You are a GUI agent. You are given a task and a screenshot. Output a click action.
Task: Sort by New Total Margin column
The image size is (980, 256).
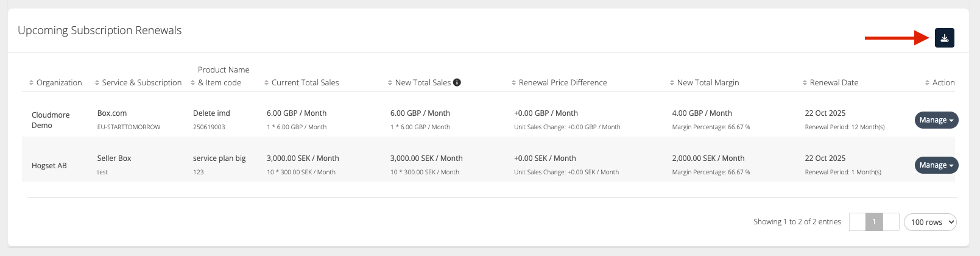tap(707, 83)
